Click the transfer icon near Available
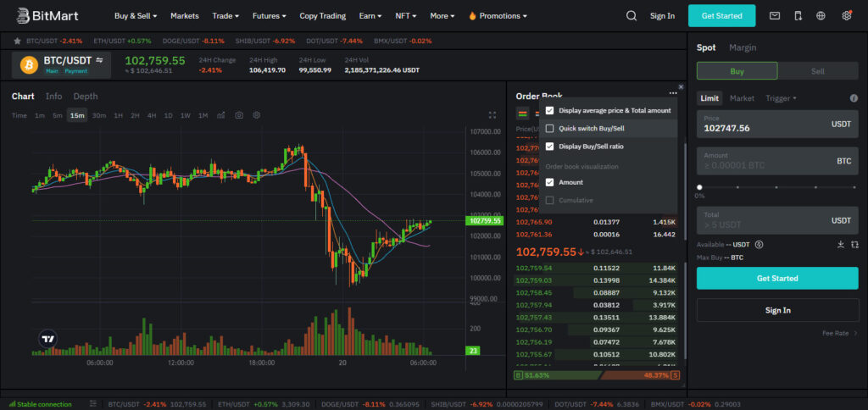868x410 pixels. click(x=854, y=245)
